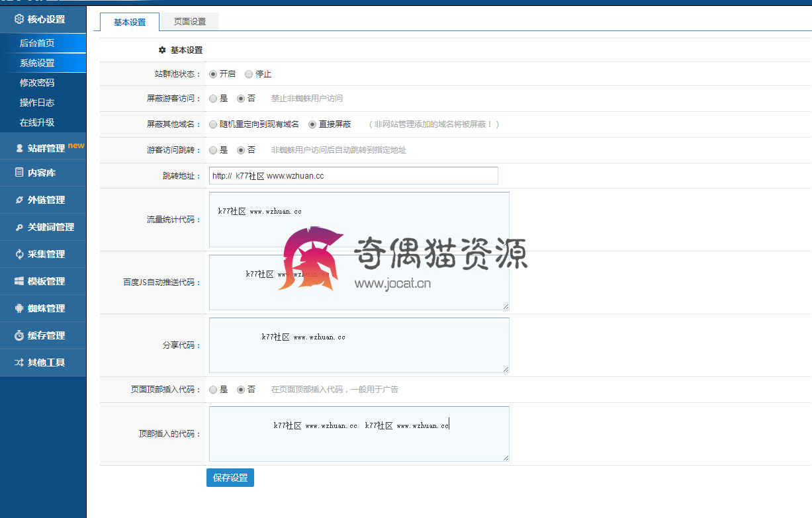Open 后台首页 in the sidebar
Screen dimensions: 812x518
point(43,43)
